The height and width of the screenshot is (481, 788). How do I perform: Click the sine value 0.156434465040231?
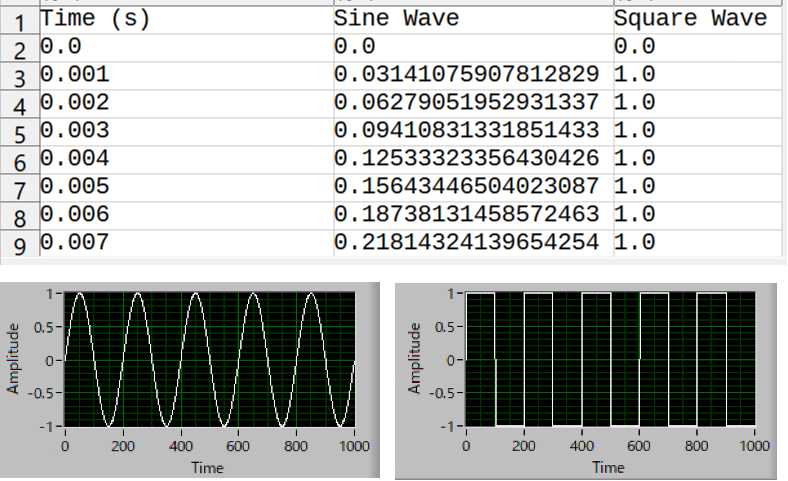tap(473, 188)
